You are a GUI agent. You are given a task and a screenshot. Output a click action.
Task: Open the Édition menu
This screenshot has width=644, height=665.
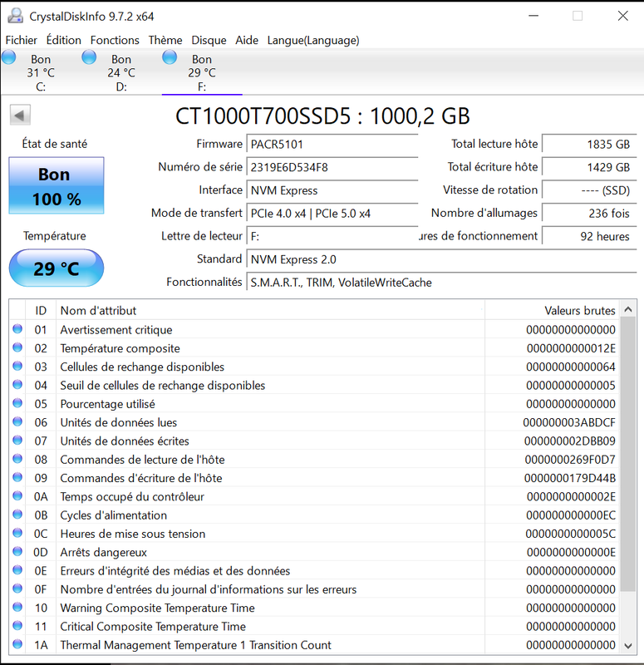pyautogui.click(x=64, y=40)
